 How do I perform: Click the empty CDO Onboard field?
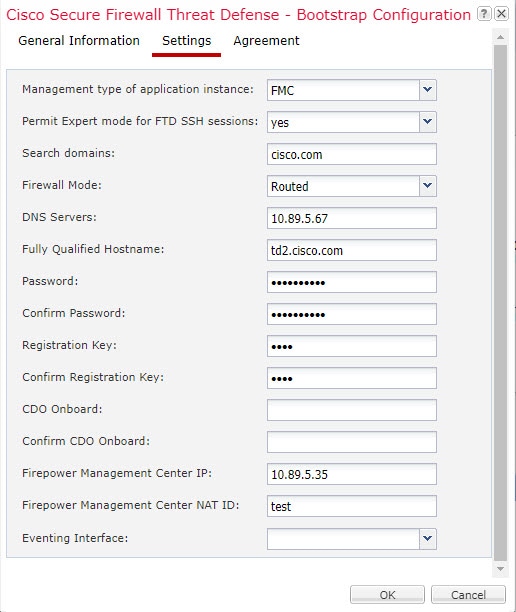point(352,410)
